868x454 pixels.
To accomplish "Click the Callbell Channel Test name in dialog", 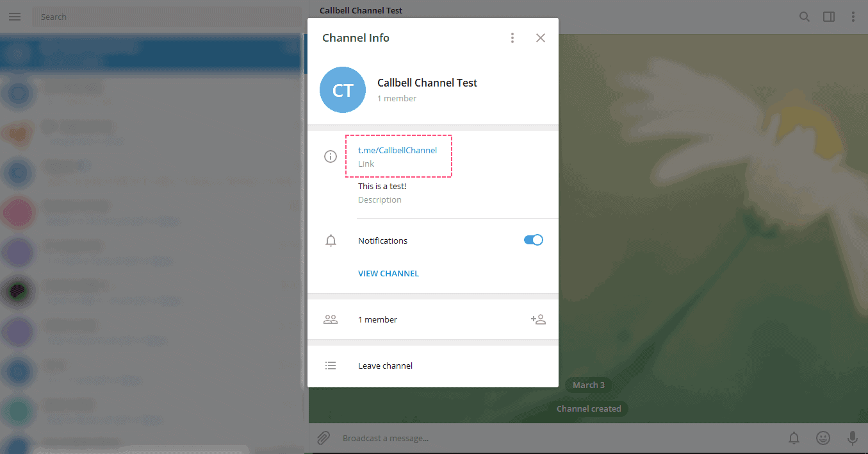I will tap(427, 83).
